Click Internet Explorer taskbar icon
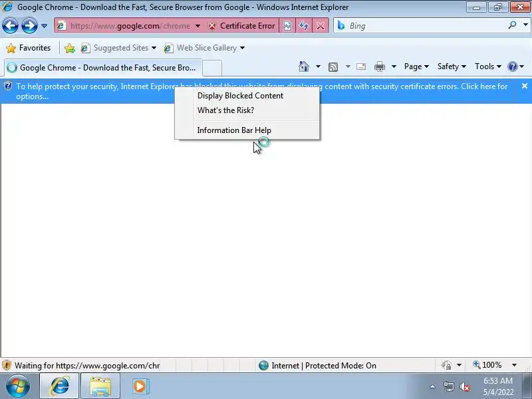Viewport: 532px width, 399px height. pos(60,386)
